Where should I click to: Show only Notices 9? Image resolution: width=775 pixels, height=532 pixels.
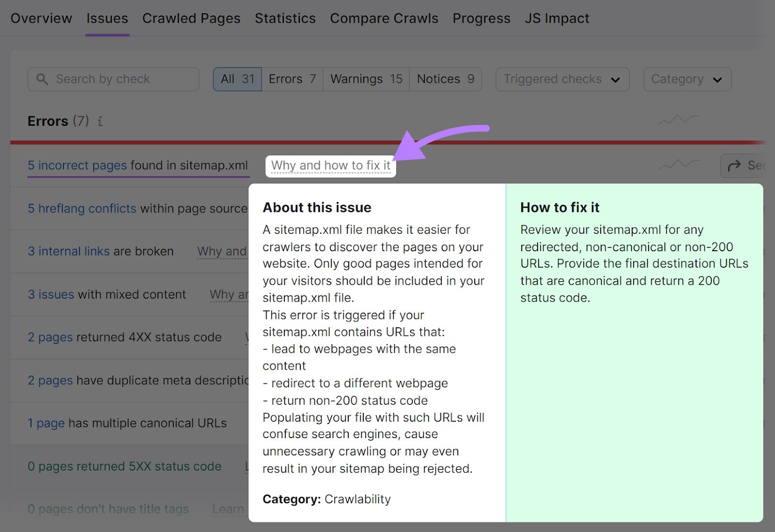tap(445, 79)
